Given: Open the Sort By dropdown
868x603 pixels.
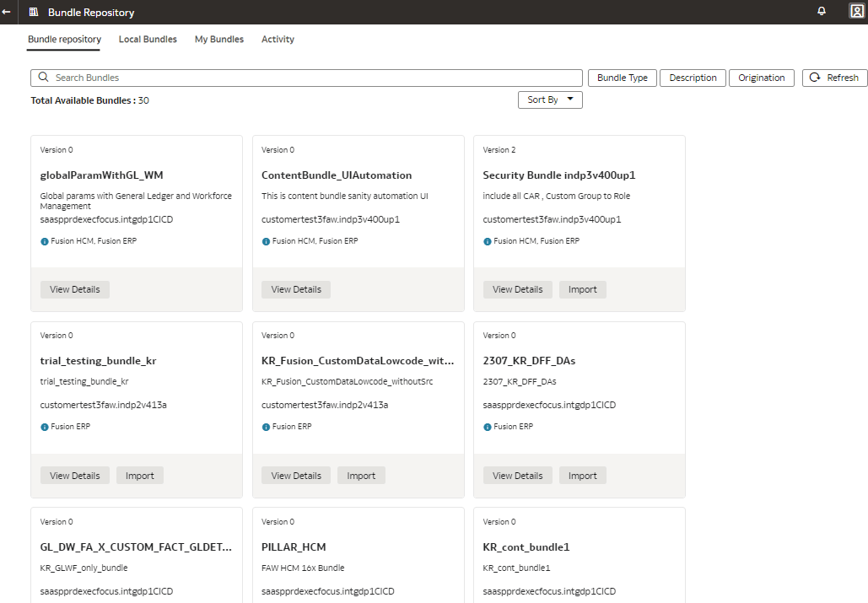Looking at the screenshot, I should click(x=550, y=99).
